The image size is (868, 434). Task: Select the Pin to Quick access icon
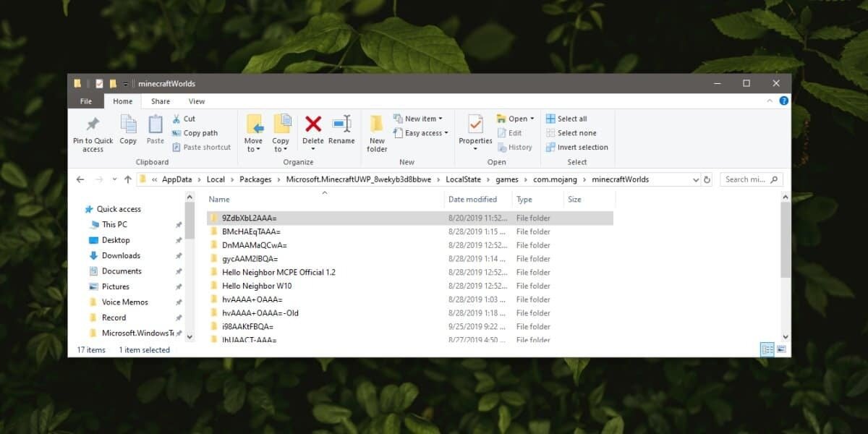(91, 130)
